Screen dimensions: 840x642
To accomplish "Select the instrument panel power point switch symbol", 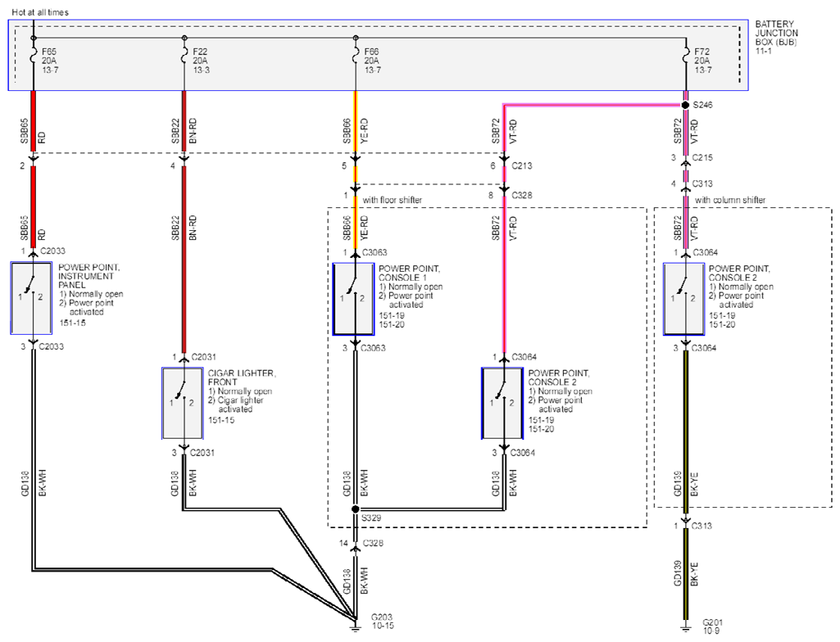I will [x=32, y=298].
